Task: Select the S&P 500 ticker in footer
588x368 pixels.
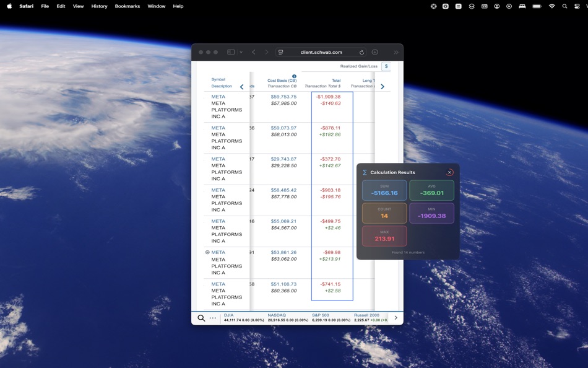Action: [x=331, y=318]
